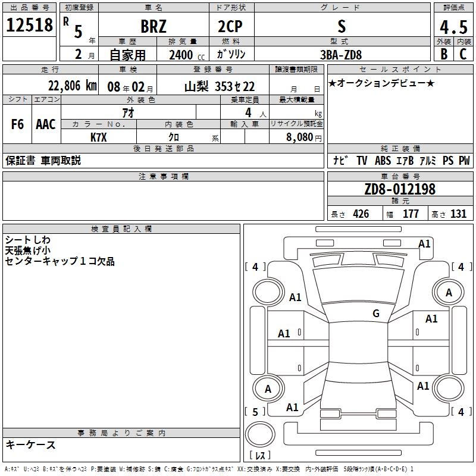Viewport: 476px width, 476px height.
Task: Click the recycle deposit 8,080円
Action: (x=304, y=137)
